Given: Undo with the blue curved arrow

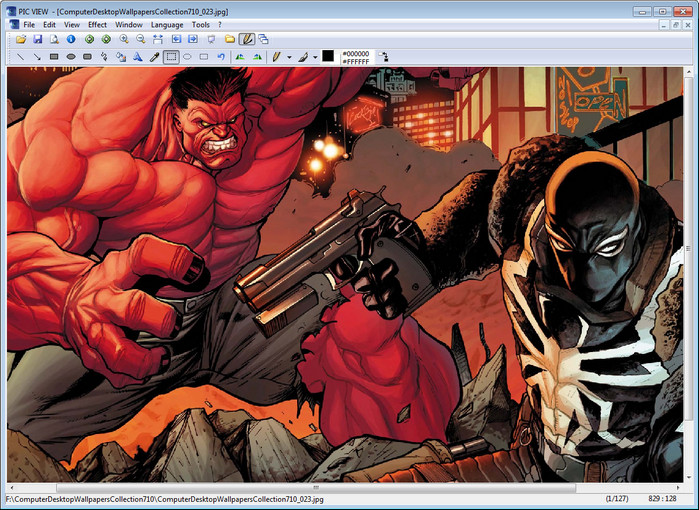Looking at the screenshot, I should coord(221,57).
